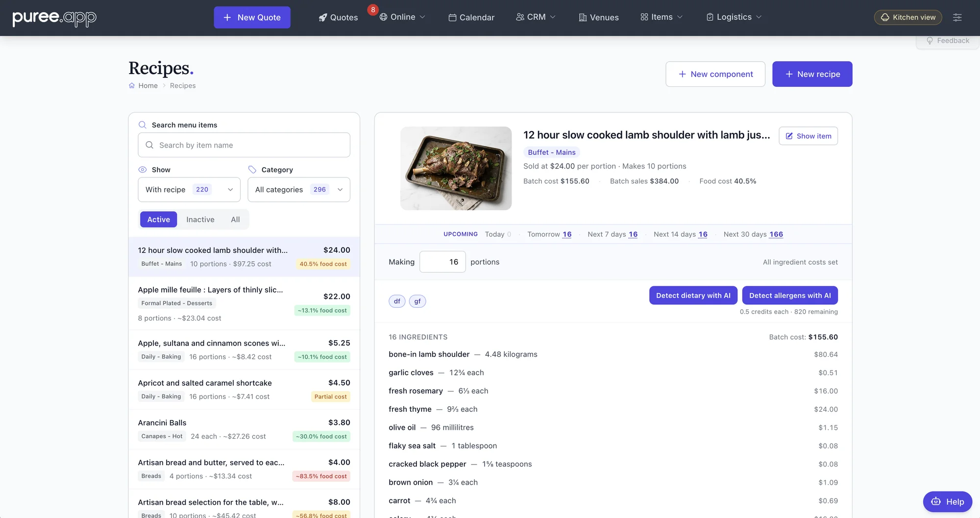Click the robot icon on Help button
The image size is (980, 518).
[936, 501]
